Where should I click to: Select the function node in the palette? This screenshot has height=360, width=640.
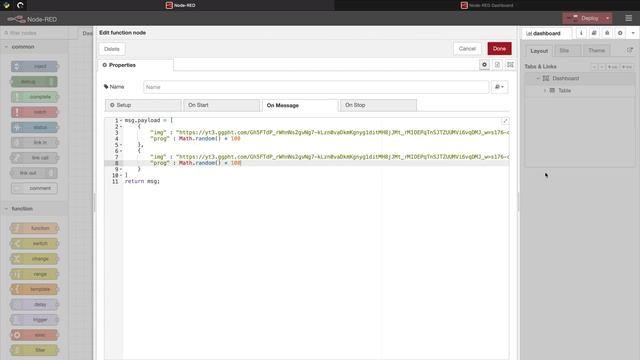tap(34, 228)
